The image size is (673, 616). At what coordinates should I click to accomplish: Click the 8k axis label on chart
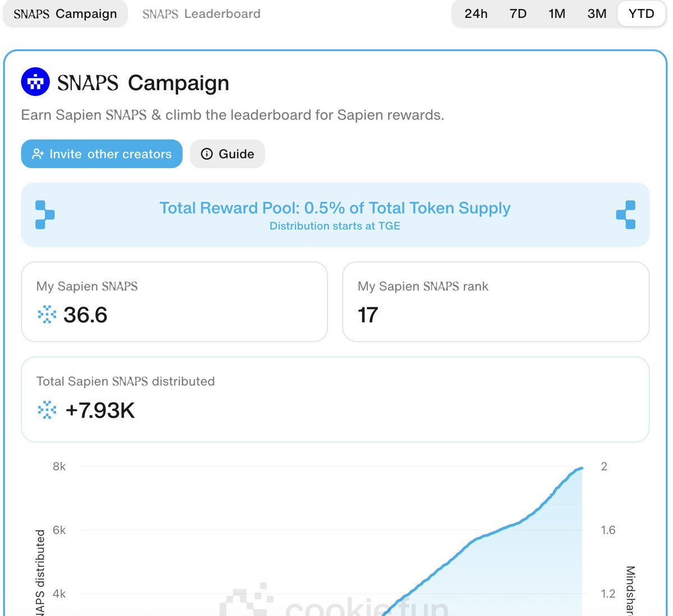click(x=59, y=466)
